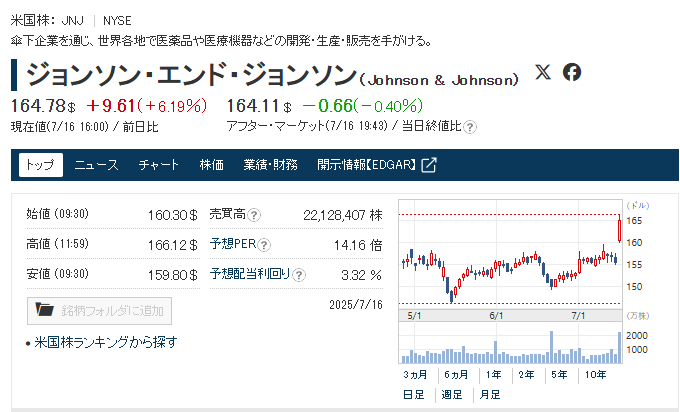The image size is (680, 412).
Task: Share the page on X
Action: click(543, 72)
